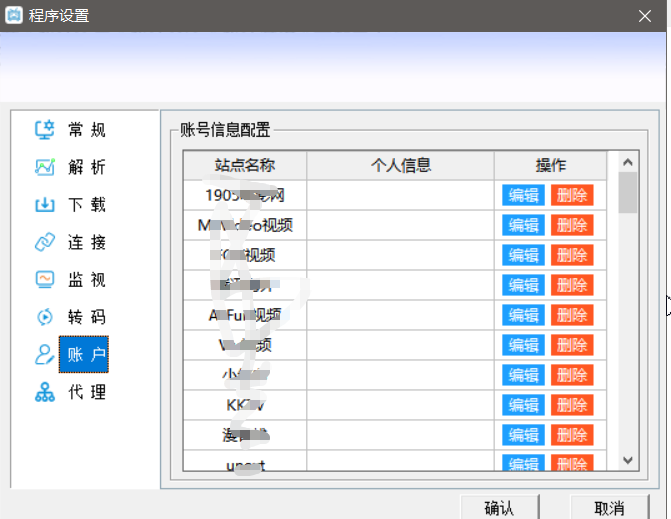This screenshot has width=671, height=519.
Task: Click the 操作 column header
Action: tap(551, 165)
